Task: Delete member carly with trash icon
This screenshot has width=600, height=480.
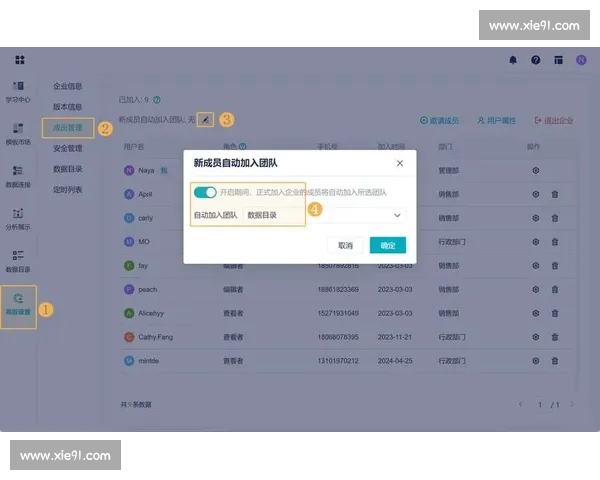Action: 555,218
